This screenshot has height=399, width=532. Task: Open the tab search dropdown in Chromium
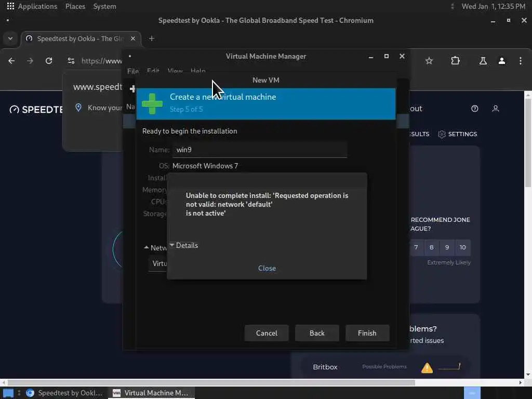point(10,38)
